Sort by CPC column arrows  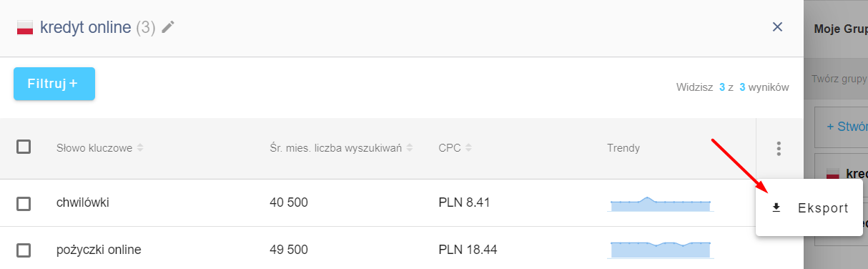[x=468, y=148]
